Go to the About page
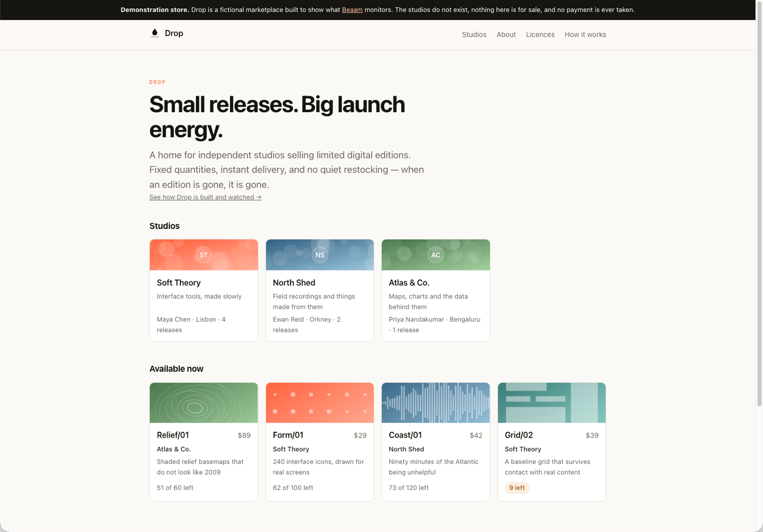 click(x=506, y=34)
